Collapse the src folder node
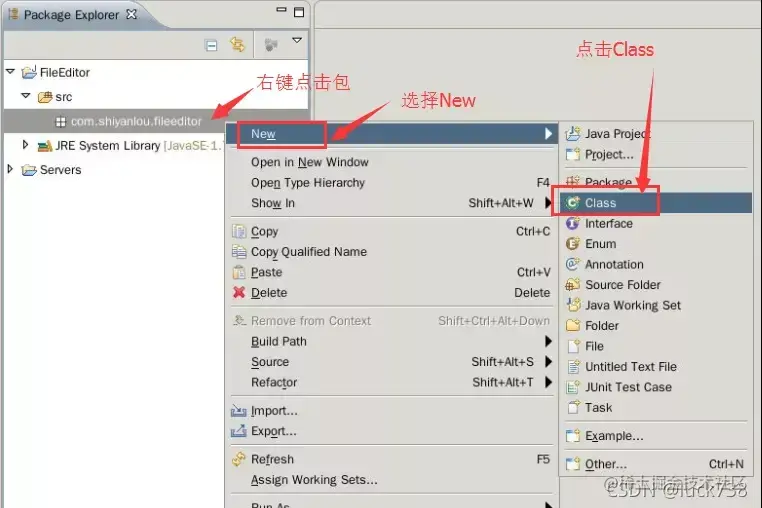762x508 pixels. 26,96
